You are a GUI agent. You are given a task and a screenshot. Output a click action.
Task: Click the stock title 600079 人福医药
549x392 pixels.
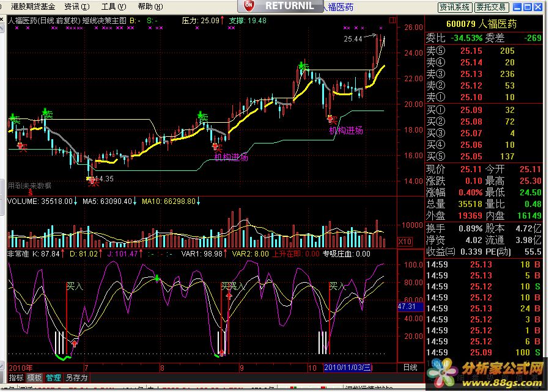click(x=481, y=24)
